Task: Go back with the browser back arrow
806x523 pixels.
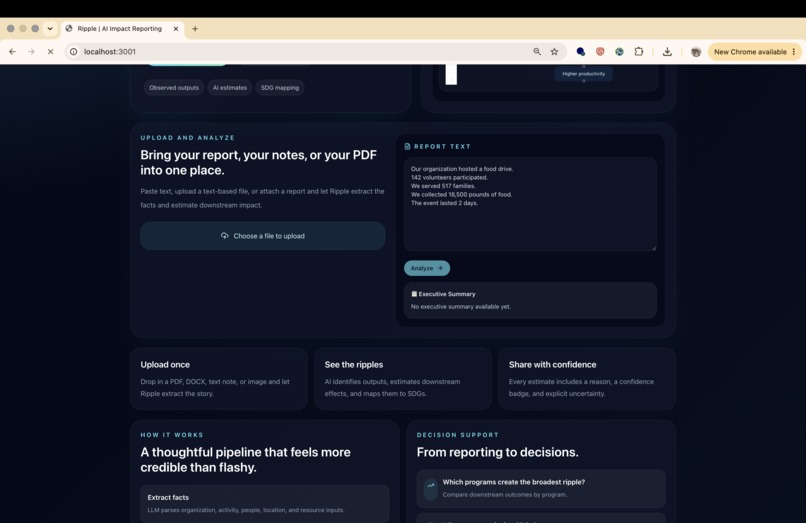Action: tap(12, 51)
